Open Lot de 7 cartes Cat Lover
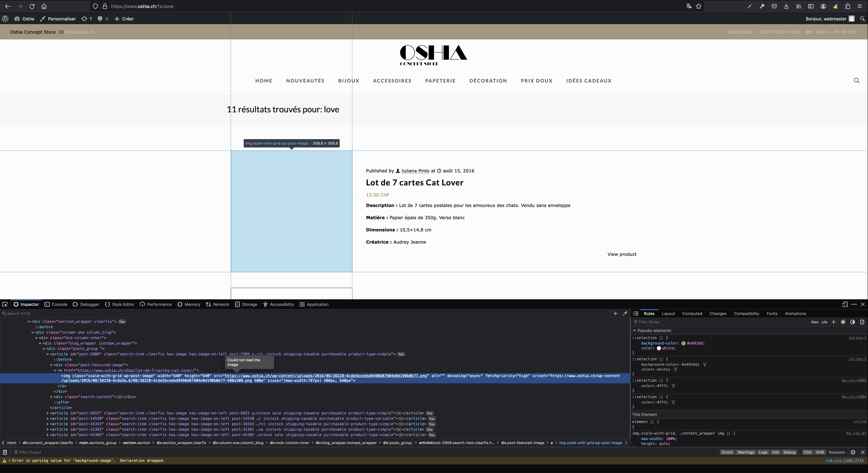This screenshot has height=473, width=868. click(414, 182)
